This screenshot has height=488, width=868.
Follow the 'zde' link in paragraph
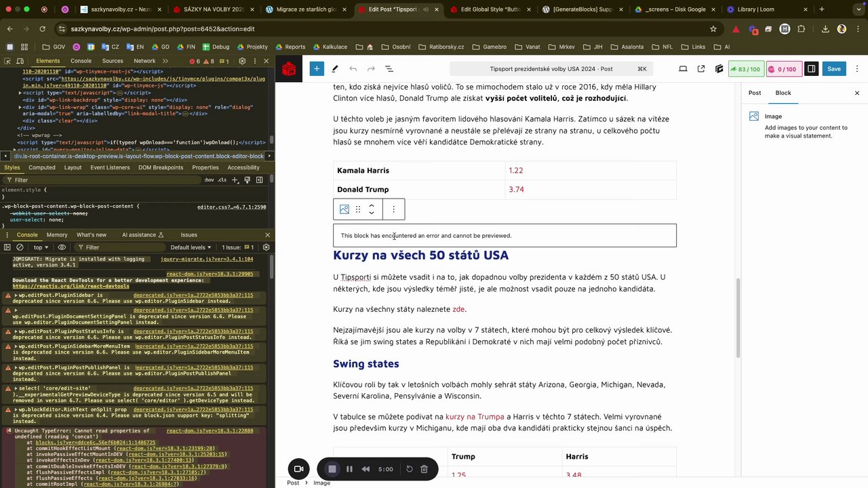click(458, 309)
